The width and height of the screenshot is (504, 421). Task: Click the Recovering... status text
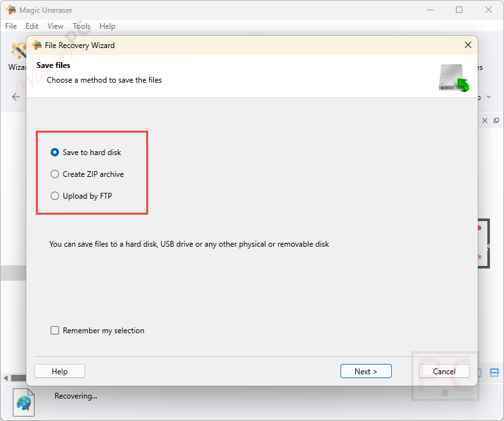pyautogui.click(x=76, y=395)
